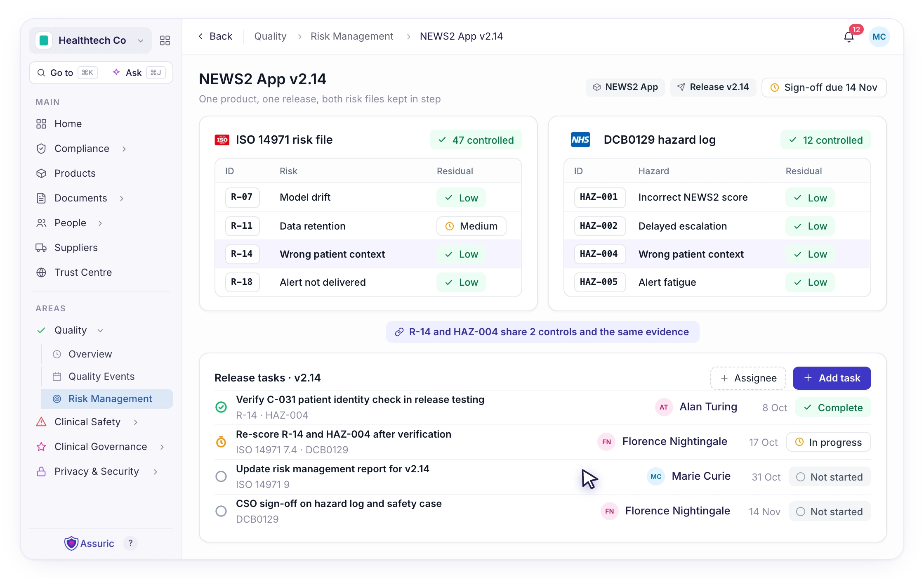Expand the Clinical Governance chevron

[162, 447]
